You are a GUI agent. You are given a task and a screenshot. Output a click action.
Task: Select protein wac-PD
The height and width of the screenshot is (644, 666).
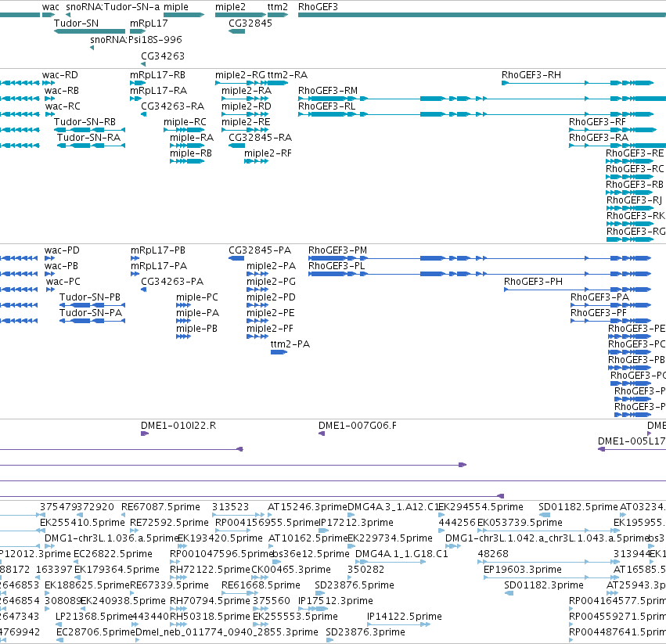49,258
